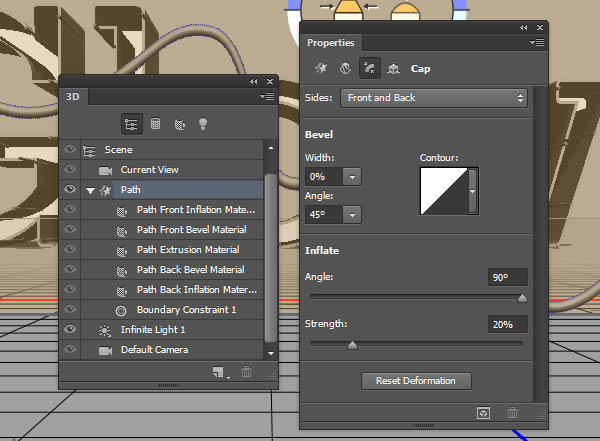Select Path Extrusion Material item
Viewport: 600px width, 441px height.
[187, 249]
